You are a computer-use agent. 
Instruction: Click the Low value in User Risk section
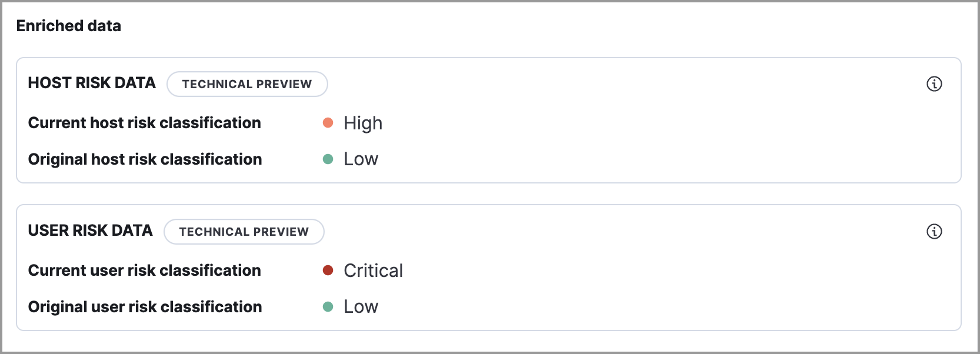click(x=360, y=306)
